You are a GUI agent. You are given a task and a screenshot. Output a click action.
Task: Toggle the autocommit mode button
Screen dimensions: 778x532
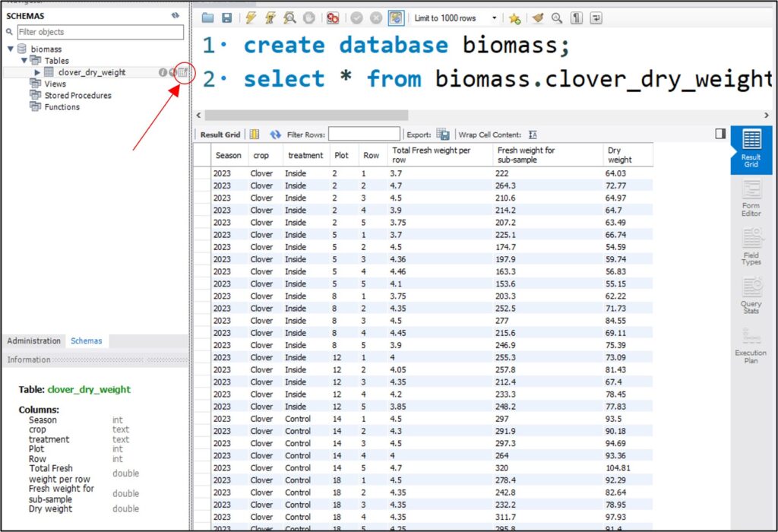point(395,18)
